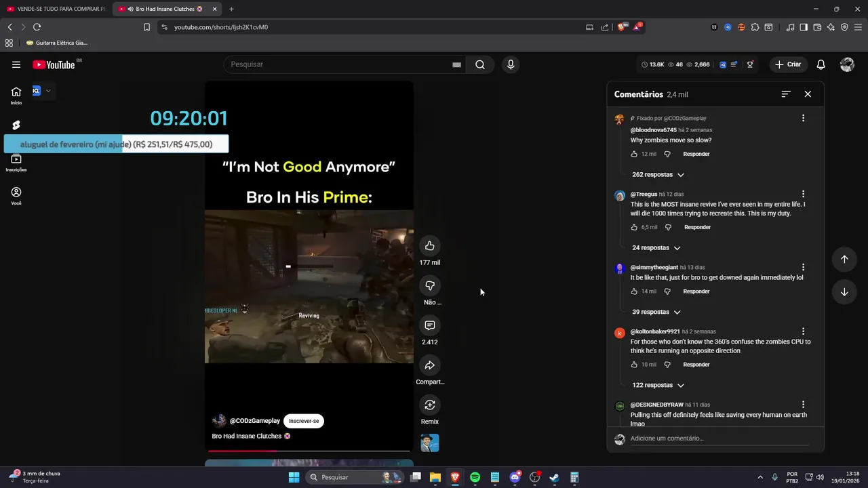This screenshot has height=488, width=868.
Task: Sort comments using the filter icon
Action: tap(786, 94)
